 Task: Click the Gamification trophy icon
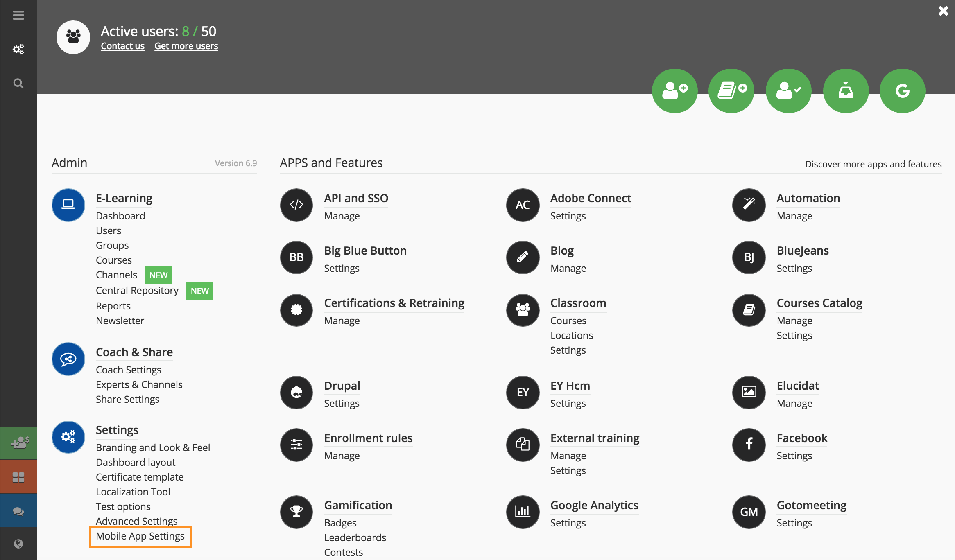coord(296,512)
